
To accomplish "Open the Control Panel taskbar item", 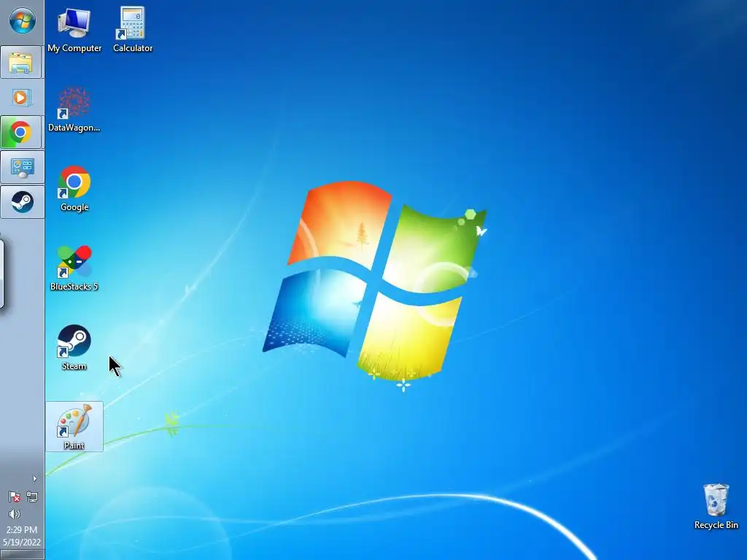I will 22,168.
